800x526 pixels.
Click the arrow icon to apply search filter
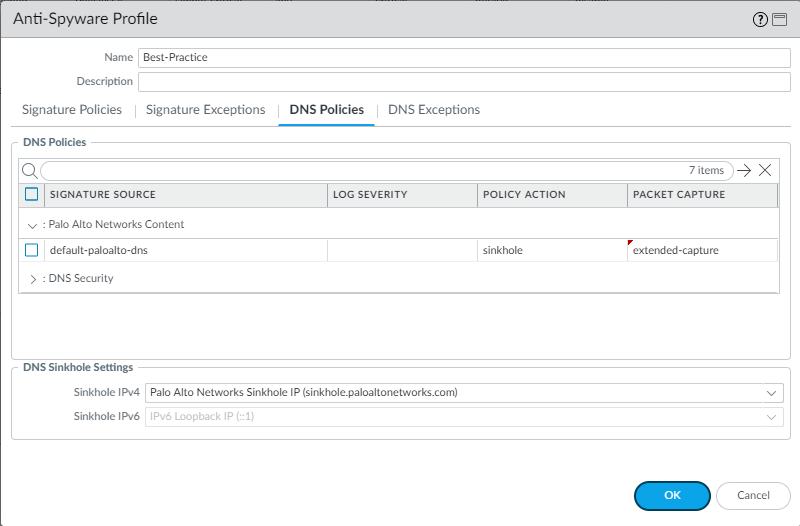[744, 170]
